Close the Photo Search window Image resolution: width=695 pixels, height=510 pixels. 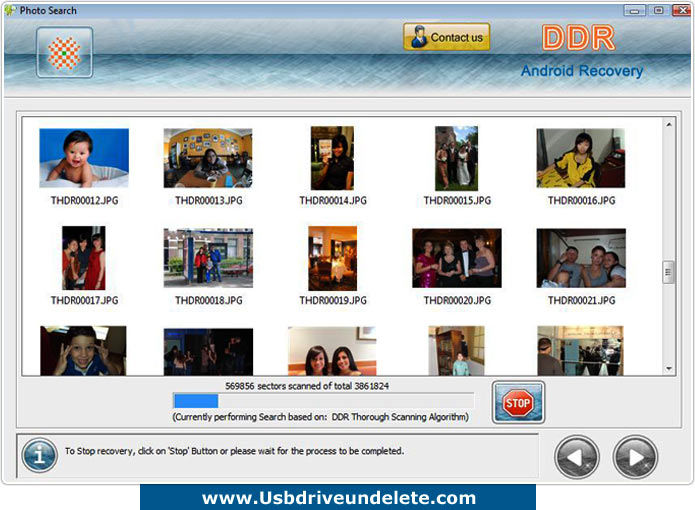pos(681,10)
